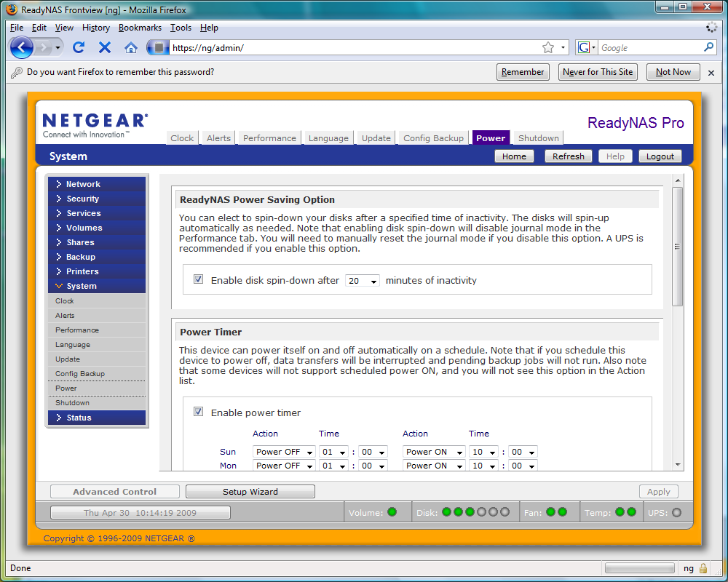Open address bar history dropdown arrow
The height and width of the screenshot is (582, 728).
pyautogui.click(x=563, y=47)
